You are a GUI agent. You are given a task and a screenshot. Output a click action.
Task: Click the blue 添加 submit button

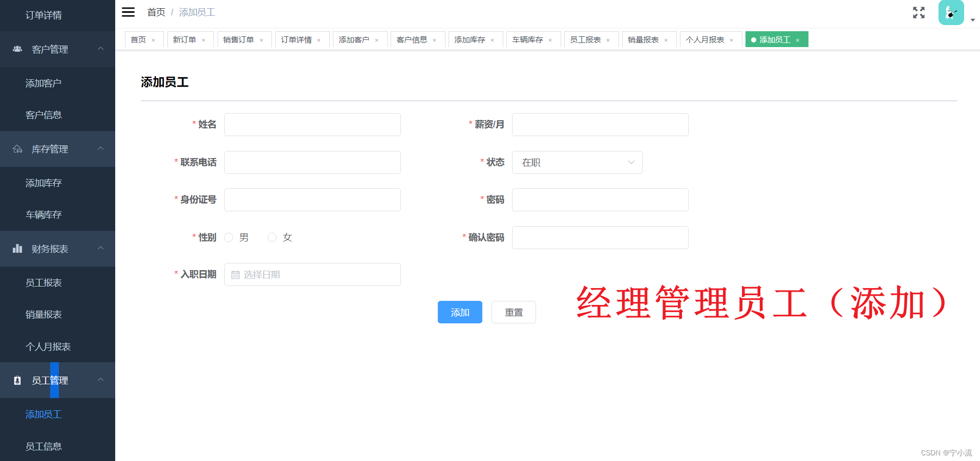[x=460, y=312]
